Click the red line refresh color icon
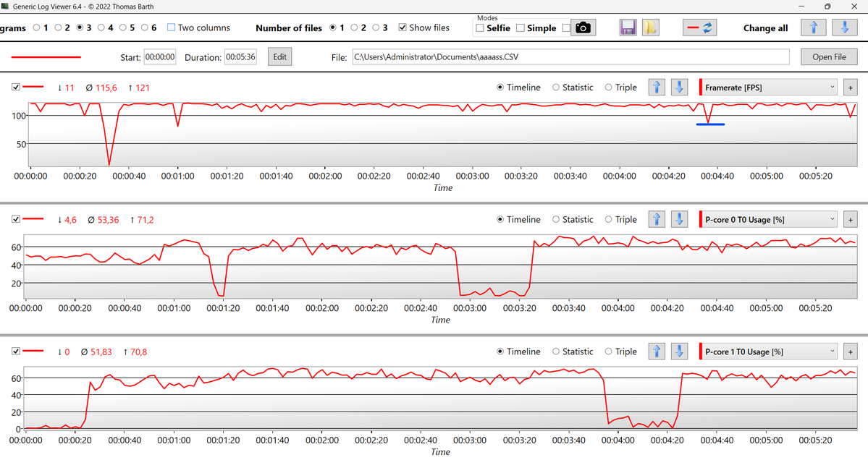This screenshot has width=868, height=460. [700, 27]
